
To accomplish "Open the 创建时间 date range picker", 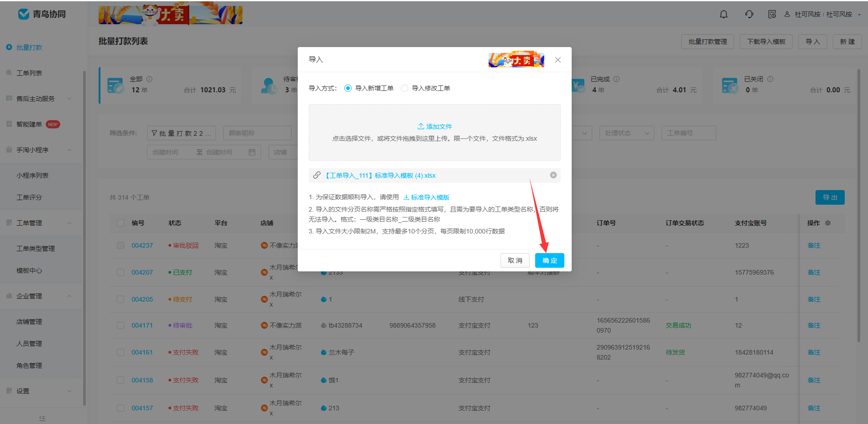I will point(204,152).
